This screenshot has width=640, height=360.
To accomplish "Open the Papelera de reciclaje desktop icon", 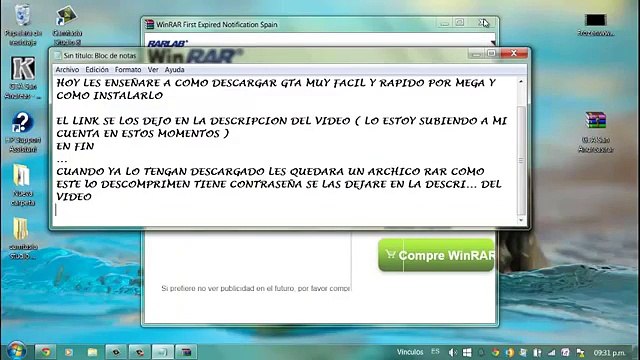I will pyautogui.click(x=23, y=24).
